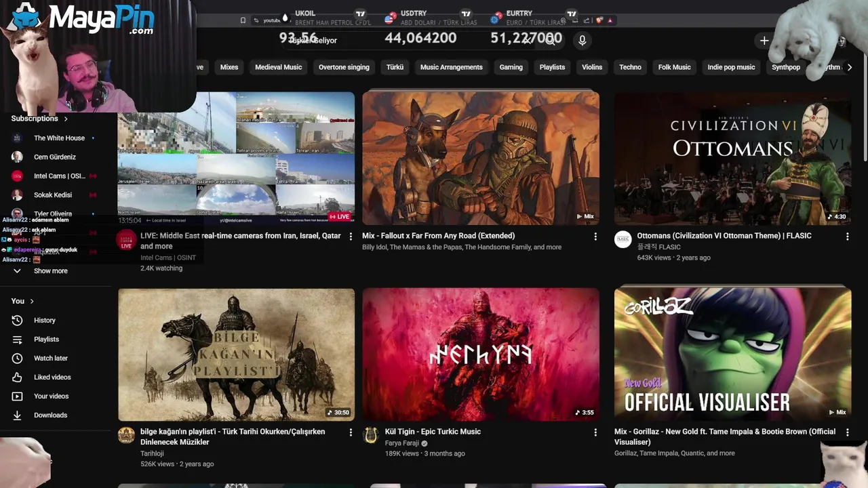The height and width of the screenshot is (488, 868).
Task: Show next category chips with the right arrow
Action: click(849, 67)
